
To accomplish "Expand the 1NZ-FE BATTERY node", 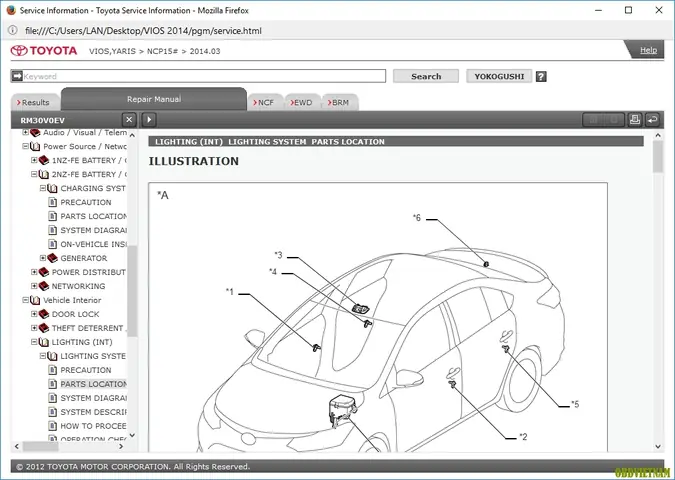I will click(34, 160).
